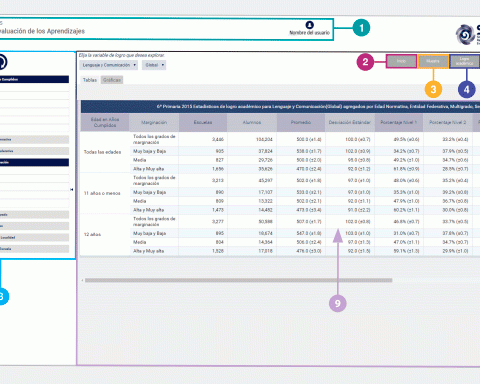480x384 pixels.
Task: Click the horizontal scrollbar below the table
Action: [x=238, y=280]
